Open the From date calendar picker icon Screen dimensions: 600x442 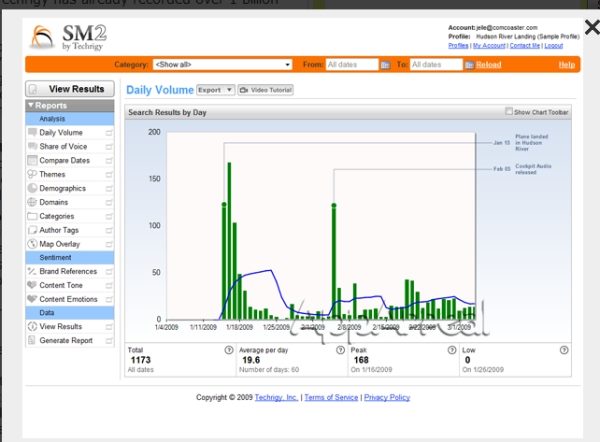pos(386,65)
